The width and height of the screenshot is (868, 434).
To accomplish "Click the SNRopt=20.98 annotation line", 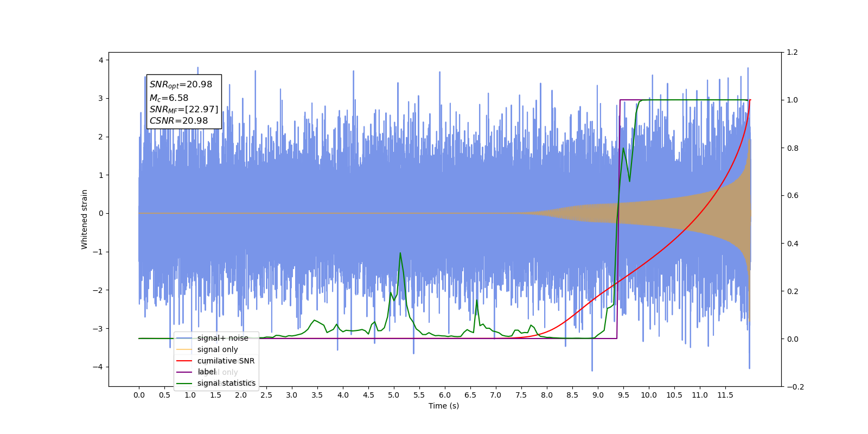I will coord(181,85).
